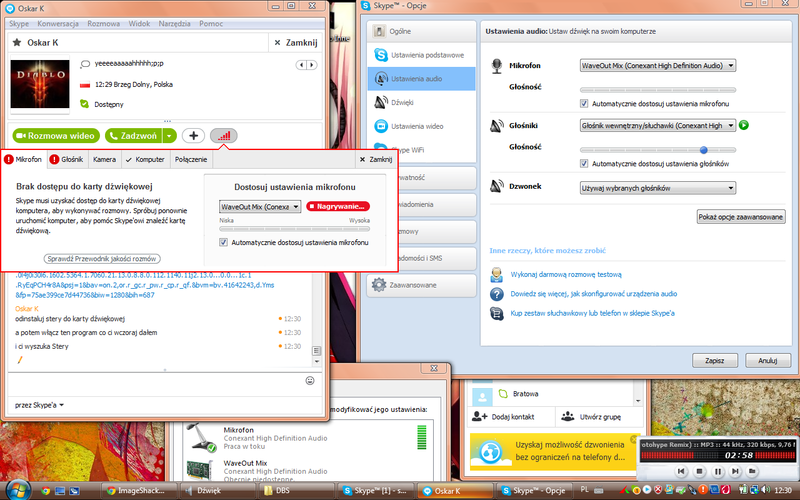
Task: Click the Diablo avatar picture of Oskar K
Action: [40, 84]
